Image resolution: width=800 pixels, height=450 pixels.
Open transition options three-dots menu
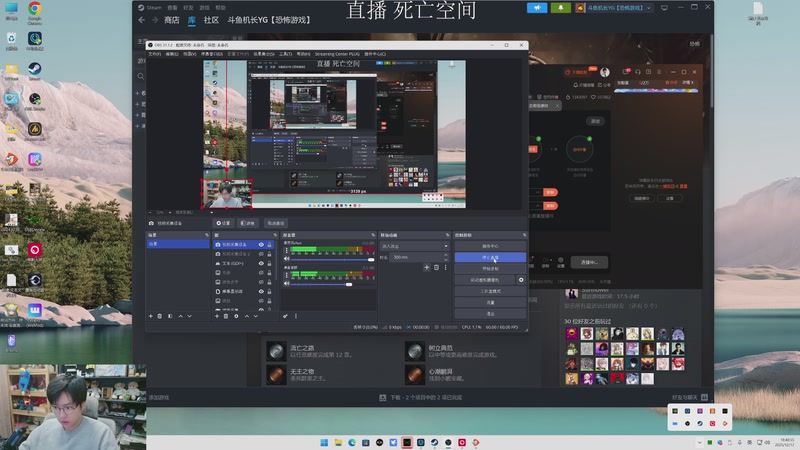(445, 267)
